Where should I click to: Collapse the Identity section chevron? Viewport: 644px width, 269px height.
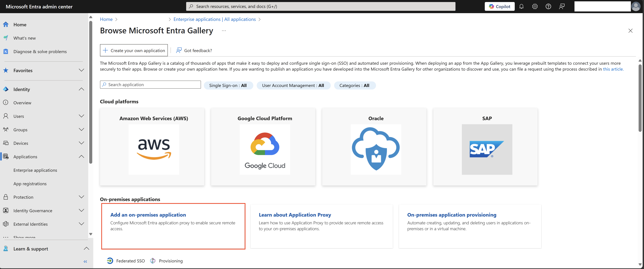point(81,89)
